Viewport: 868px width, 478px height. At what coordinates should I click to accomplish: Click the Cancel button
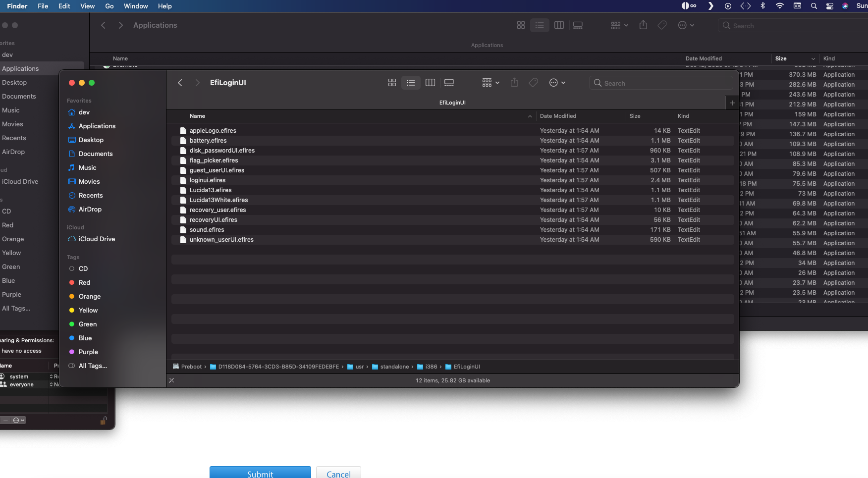tap(338, 473)
